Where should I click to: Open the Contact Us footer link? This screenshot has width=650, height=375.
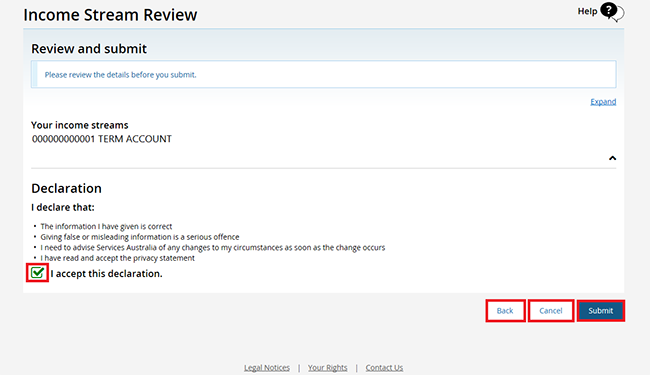(384, 368)
